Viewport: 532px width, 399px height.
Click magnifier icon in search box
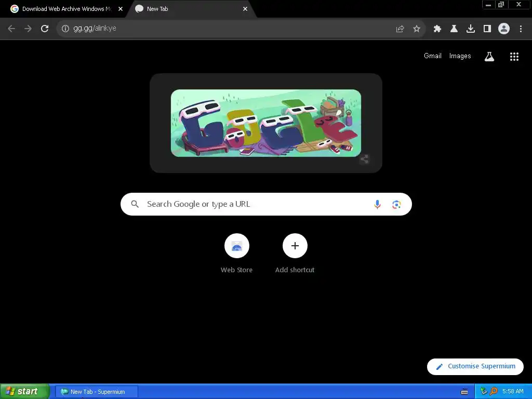pos(135,204)
